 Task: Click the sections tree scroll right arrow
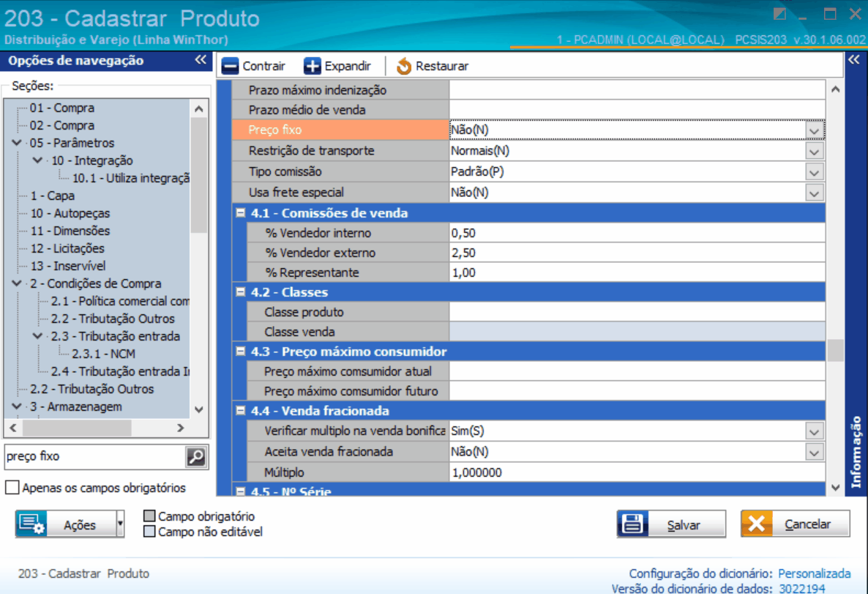(x=181, y=428)
